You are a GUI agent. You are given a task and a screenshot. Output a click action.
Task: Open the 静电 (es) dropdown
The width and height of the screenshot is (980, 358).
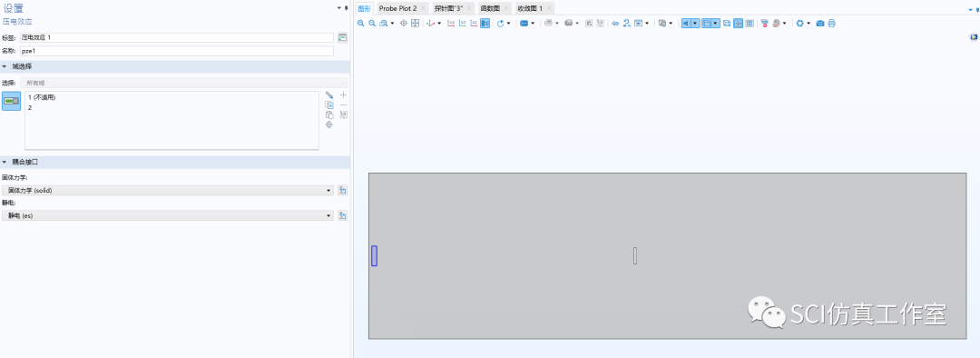pos(168,215)
